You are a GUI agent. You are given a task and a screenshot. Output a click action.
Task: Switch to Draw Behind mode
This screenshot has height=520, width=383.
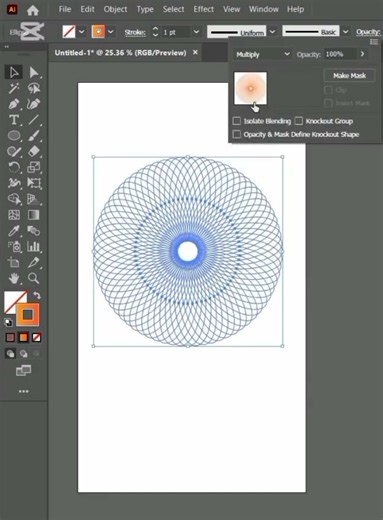click(23, 353)
